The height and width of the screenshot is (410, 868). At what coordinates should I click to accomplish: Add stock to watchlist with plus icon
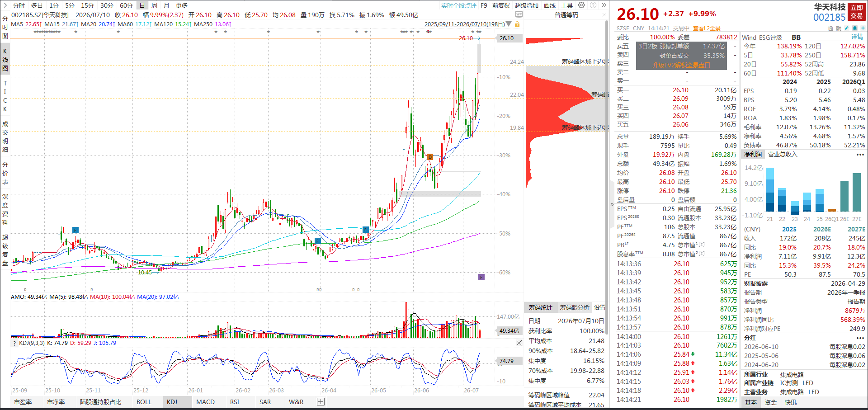pos(863,28)
